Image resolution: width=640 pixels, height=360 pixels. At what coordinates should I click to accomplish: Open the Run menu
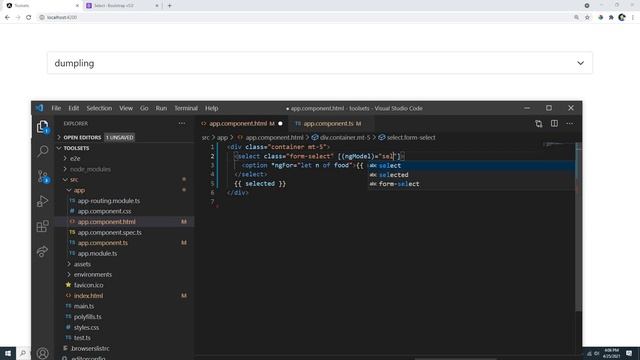pyautogui.click(x=161, y=108)
